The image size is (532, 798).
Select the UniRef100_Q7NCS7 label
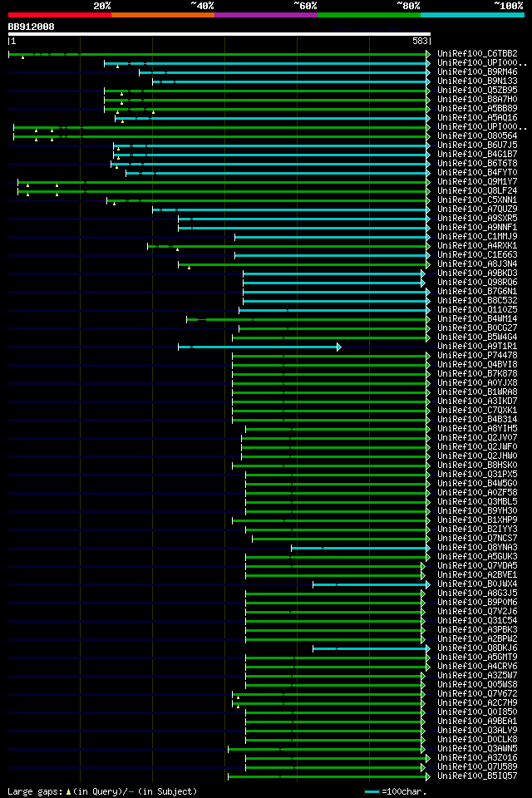pyautogui.click(x=477, y=539)
